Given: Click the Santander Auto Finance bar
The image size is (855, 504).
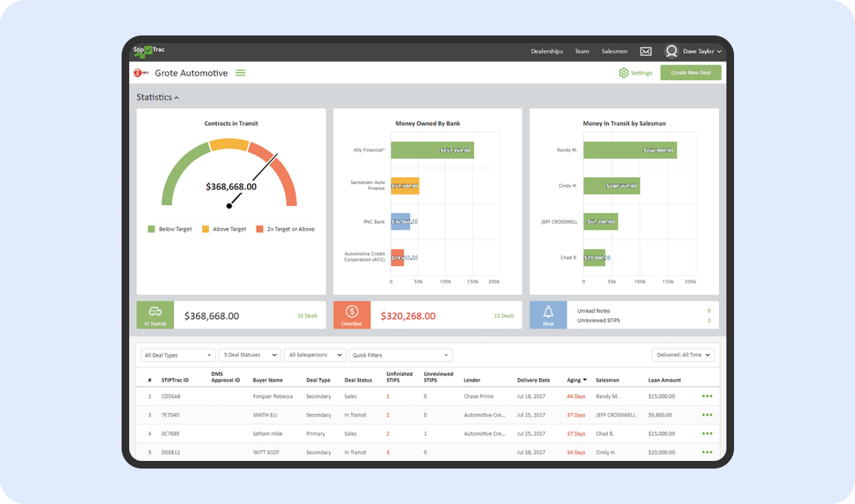Looking at the screenshot, I should (405, 186).
